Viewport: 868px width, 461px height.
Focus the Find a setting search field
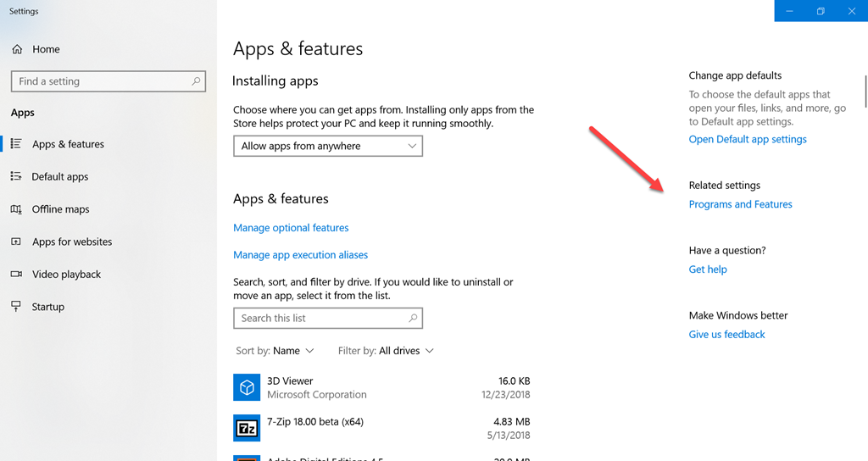tap(108, 81)
